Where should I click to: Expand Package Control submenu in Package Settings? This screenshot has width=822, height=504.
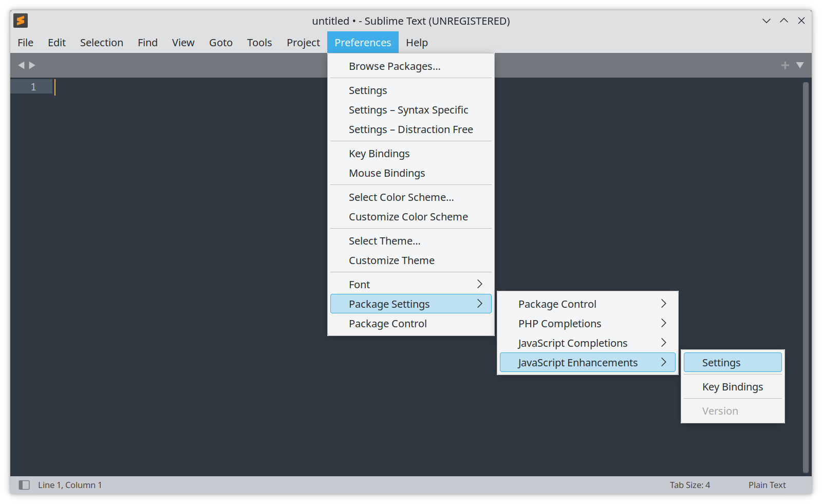pyautogui.click(x=588, y=304)
